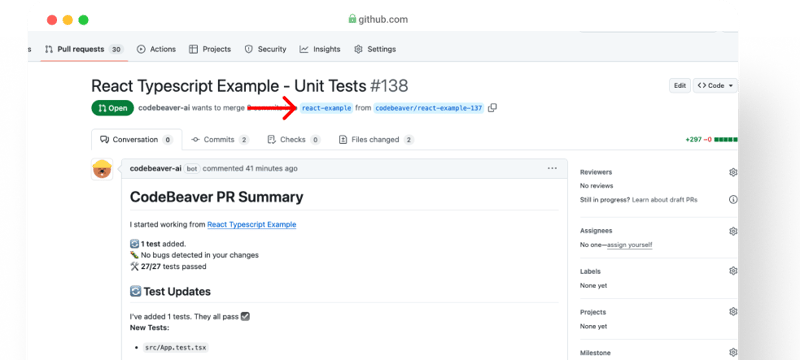The height and width of the screenshot is (360, 800).
Task: Click the Files changed diff icon
Action: 343,140
